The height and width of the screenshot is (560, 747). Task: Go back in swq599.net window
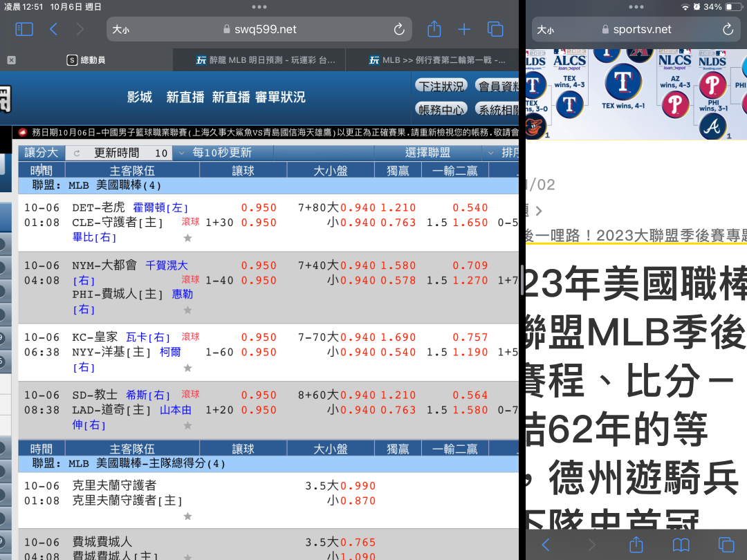tap(53, 30)
